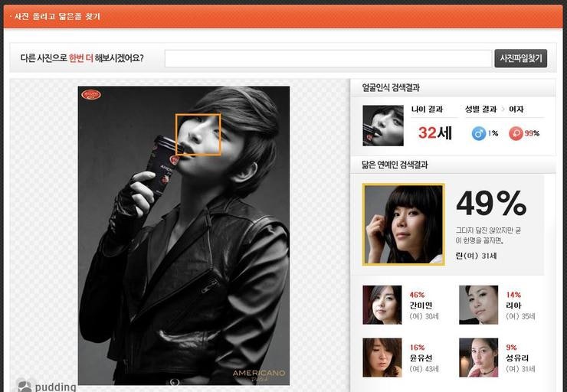Click the pudding logo icon
Image resolution: width=567 pixels, height=392 pixels.
click(x=25, y=386)
